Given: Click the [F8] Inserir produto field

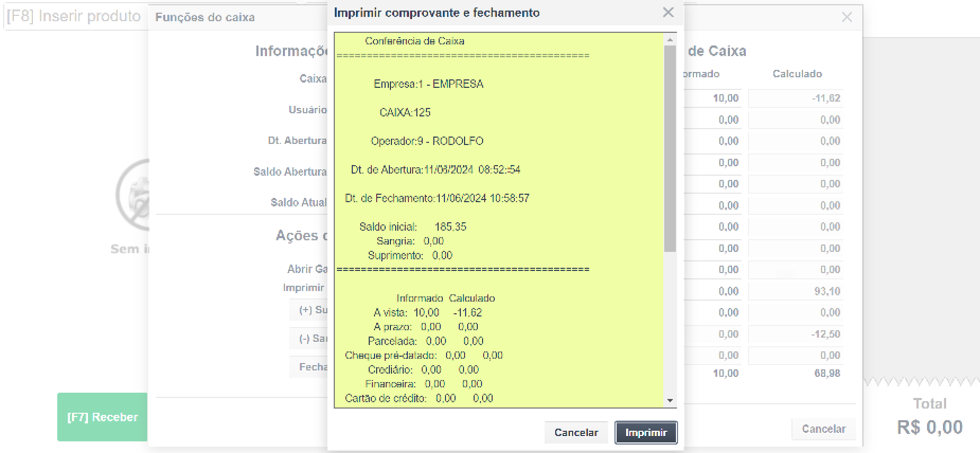Looking at the screenshot, I should (76, 16).
